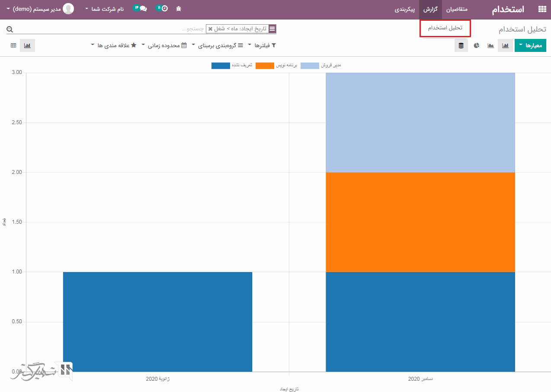Click the تاریخ ایجاد axis title
This screenshot has height=392, width=551.
(289, 389)
